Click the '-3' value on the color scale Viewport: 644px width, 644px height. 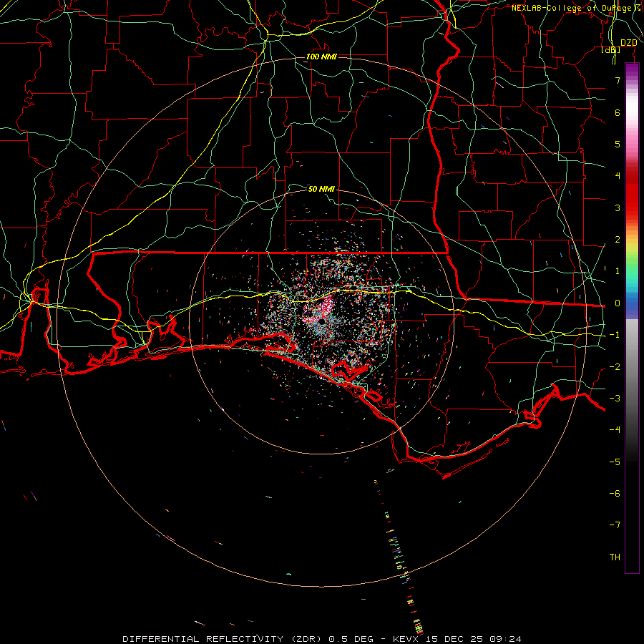(615, 399)
